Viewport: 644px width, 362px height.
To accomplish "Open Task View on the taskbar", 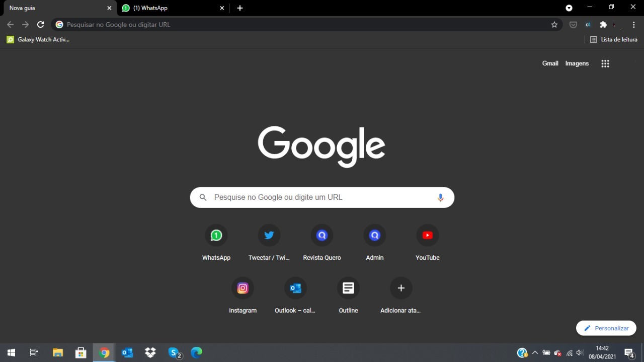I will click(34, 352).
